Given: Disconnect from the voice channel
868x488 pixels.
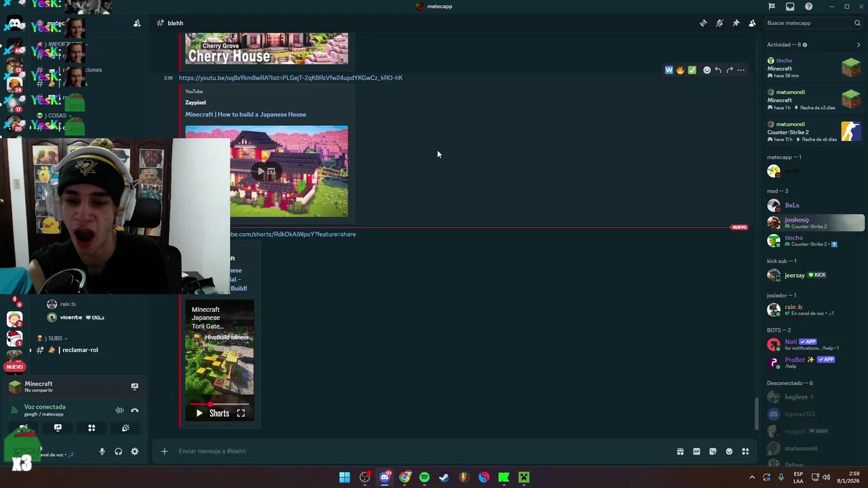Looking at the screenshot, I should click(134, 410).
